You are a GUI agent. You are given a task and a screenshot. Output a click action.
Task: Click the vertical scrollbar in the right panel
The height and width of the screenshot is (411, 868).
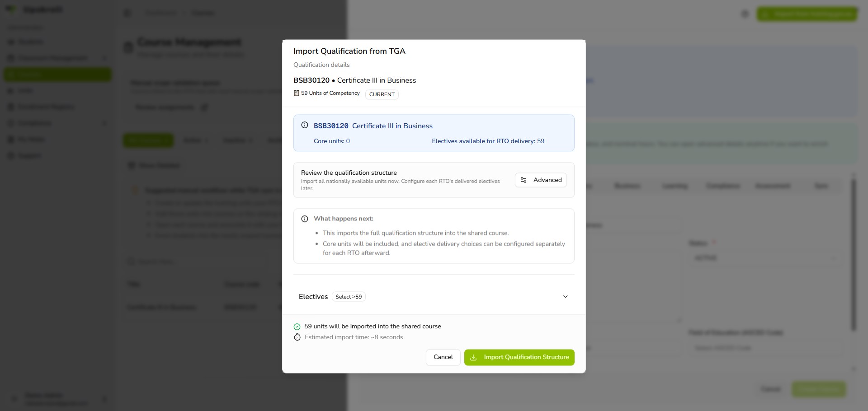(x=854, y=255)
